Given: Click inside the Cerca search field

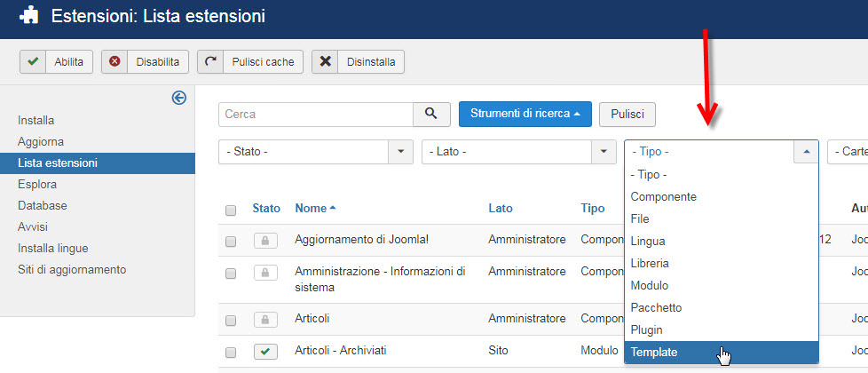Looking at the screenshot, I should [315, 114].
